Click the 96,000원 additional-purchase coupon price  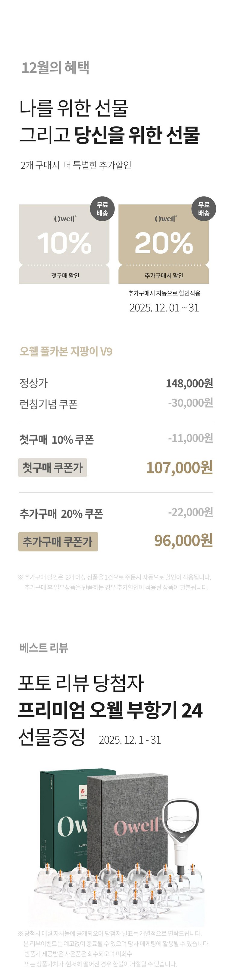point(183,541)
